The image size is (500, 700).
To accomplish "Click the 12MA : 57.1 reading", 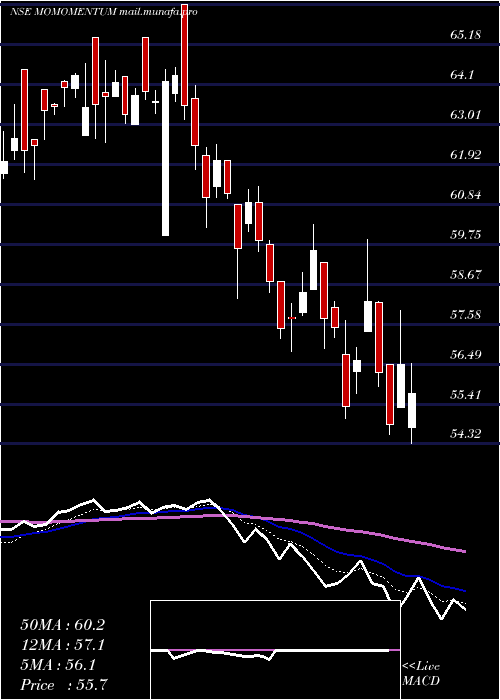I will 62,645.
